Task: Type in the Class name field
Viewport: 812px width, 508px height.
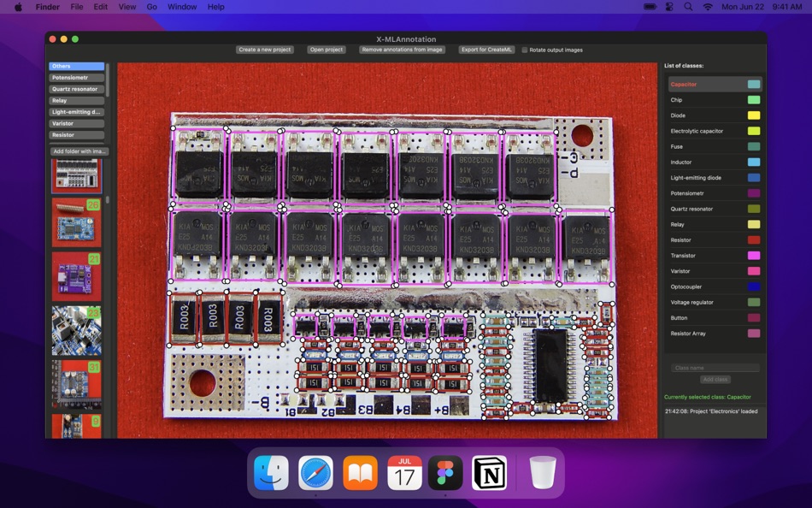Action: (x=715, y=366)
